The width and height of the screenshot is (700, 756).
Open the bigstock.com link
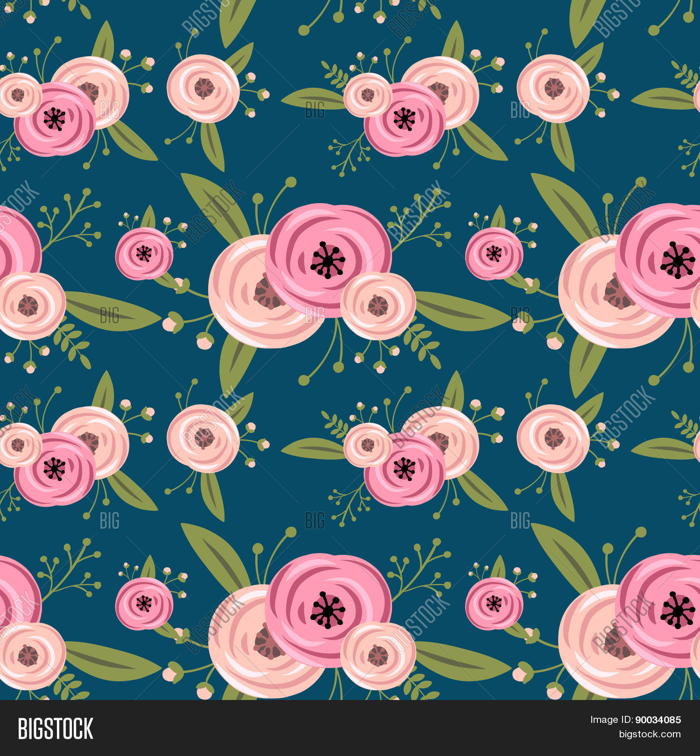coord(650,734)
